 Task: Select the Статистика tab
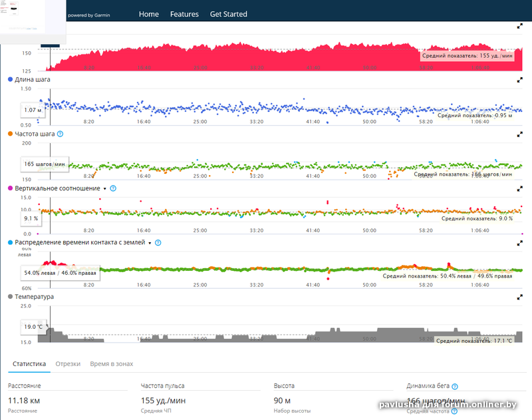[x=27, y=364]
